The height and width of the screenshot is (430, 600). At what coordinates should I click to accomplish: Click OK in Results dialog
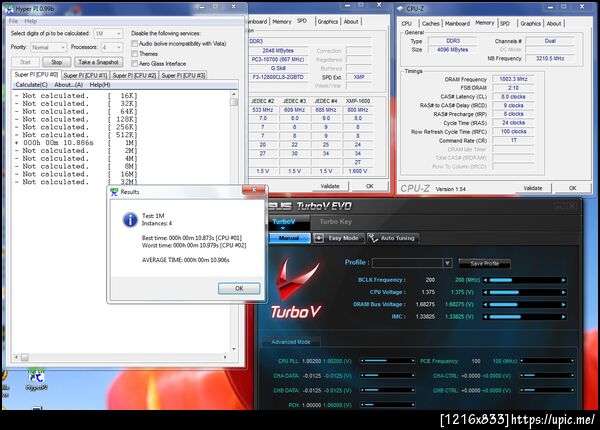[x=239, y=288]
